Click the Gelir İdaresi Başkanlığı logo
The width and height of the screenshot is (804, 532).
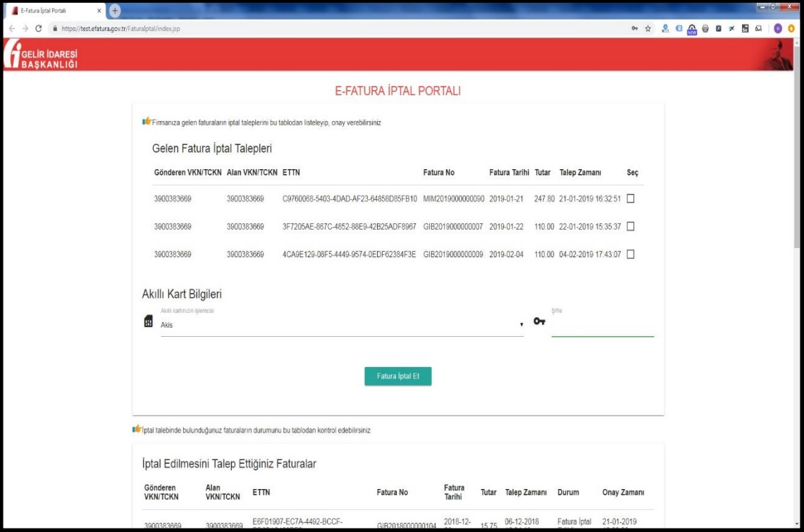41,56
